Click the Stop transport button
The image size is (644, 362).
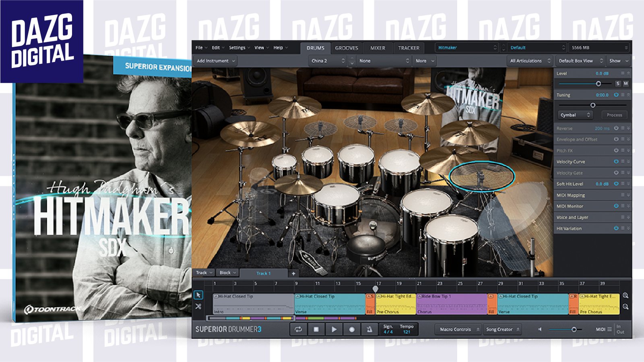[x=316, y=329]
